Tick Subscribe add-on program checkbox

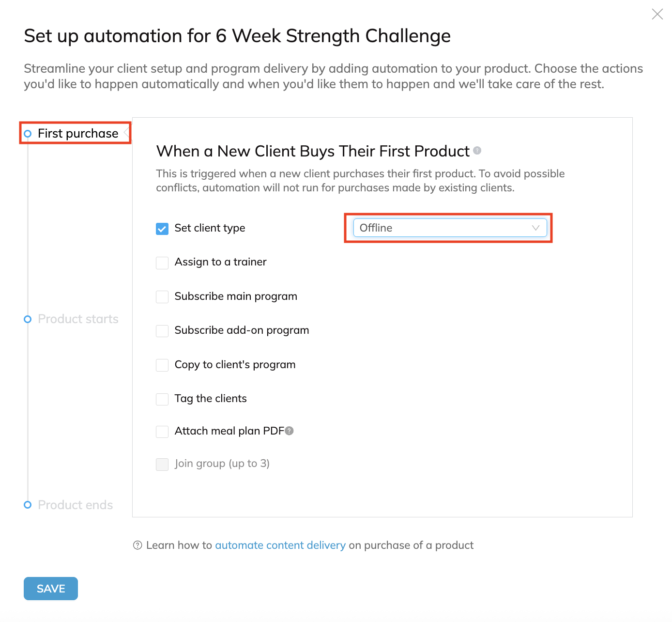162,331
